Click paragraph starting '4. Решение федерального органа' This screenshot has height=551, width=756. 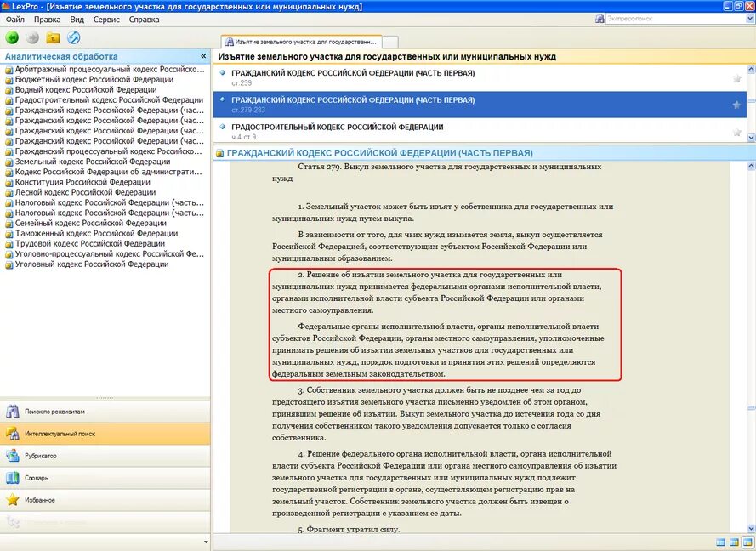444,484
